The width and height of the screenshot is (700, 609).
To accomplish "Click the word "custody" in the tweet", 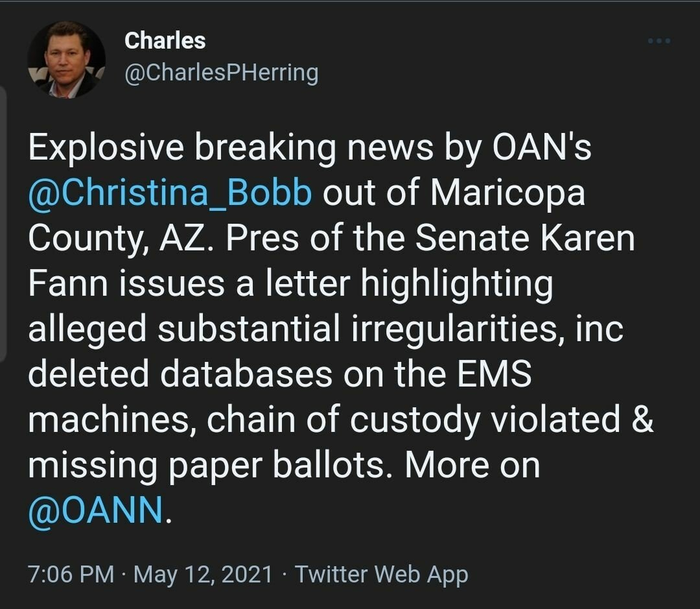I will 414,419.
